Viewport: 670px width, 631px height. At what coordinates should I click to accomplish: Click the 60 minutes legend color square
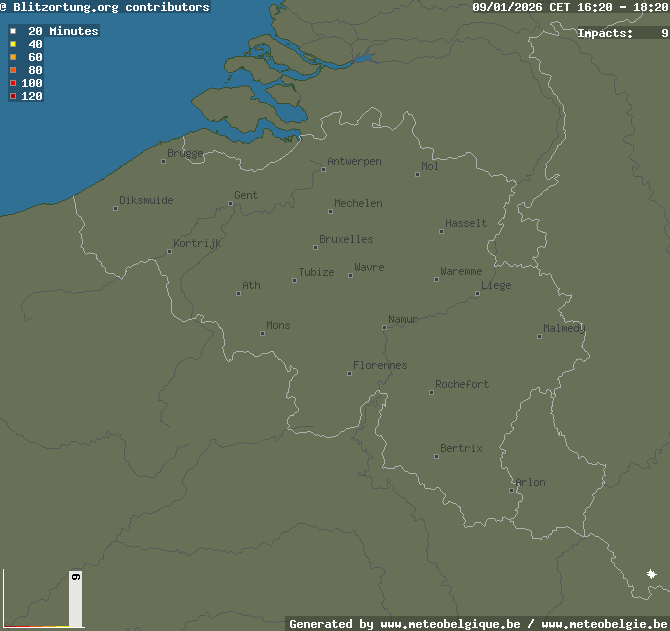(x=13, y=57)
